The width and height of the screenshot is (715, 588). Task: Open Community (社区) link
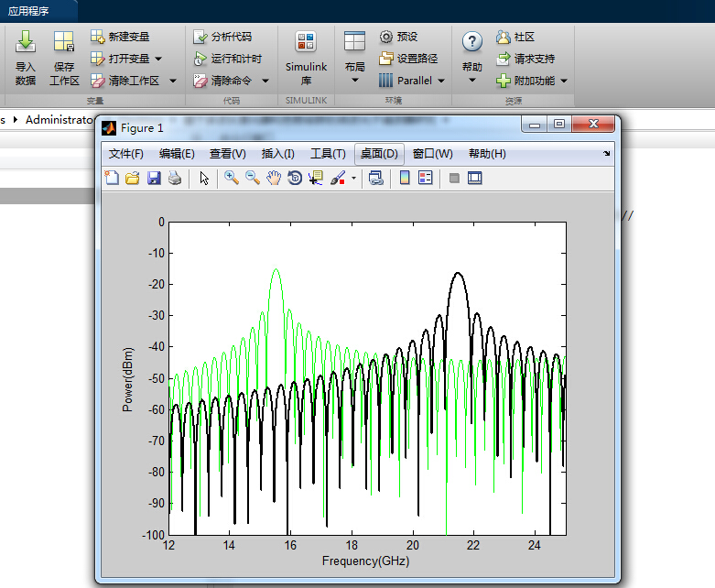515,37
